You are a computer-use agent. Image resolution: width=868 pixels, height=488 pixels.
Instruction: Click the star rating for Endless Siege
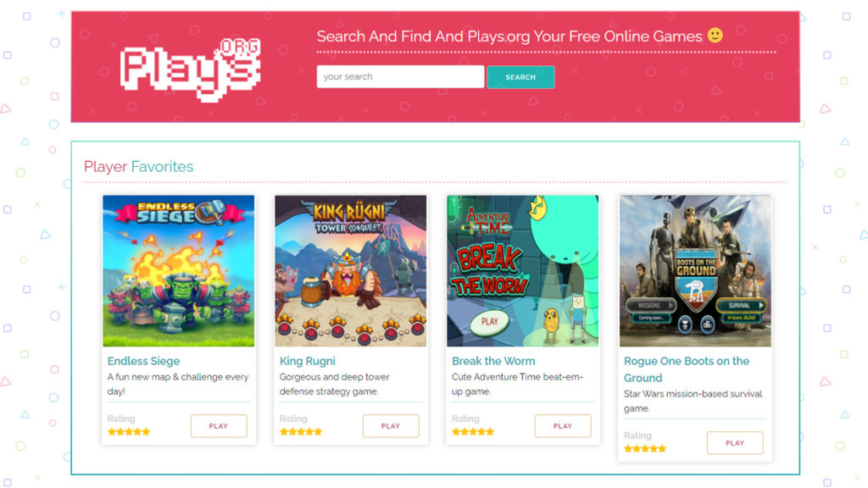pos(129,431)
